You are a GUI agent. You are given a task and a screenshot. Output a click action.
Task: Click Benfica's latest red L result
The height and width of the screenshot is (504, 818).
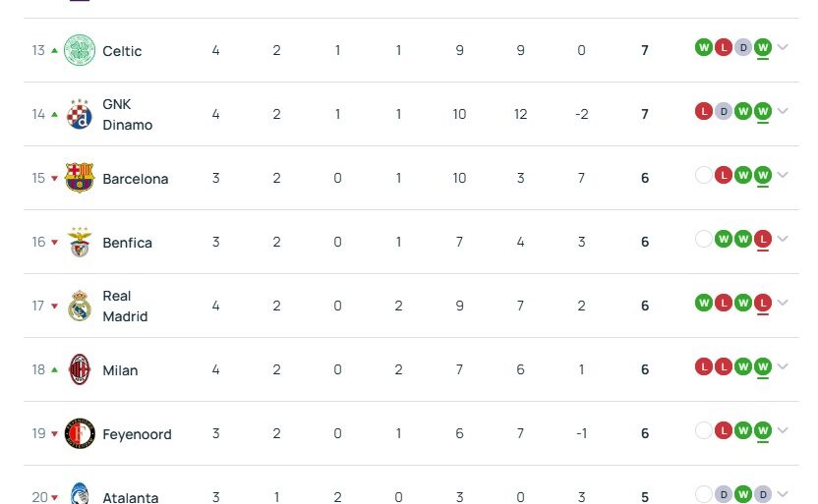(762, 239)
